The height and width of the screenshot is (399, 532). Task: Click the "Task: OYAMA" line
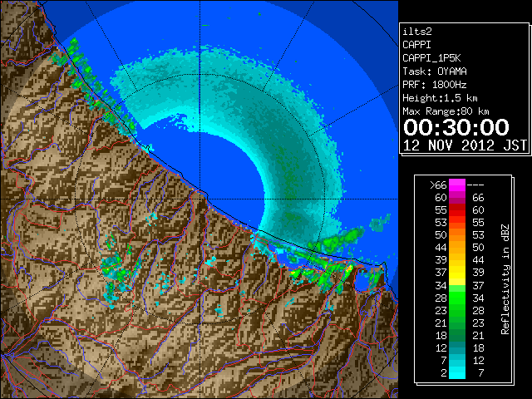[x=435, y=71]
